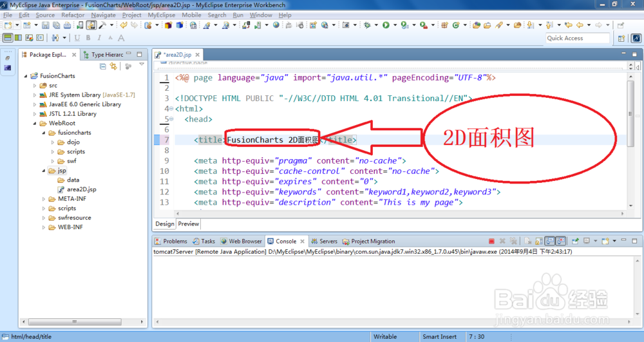Viewport: 644px width, 342px height.
Task: Open Package Explorer view menu triangle
Action: tap(142, 64)
